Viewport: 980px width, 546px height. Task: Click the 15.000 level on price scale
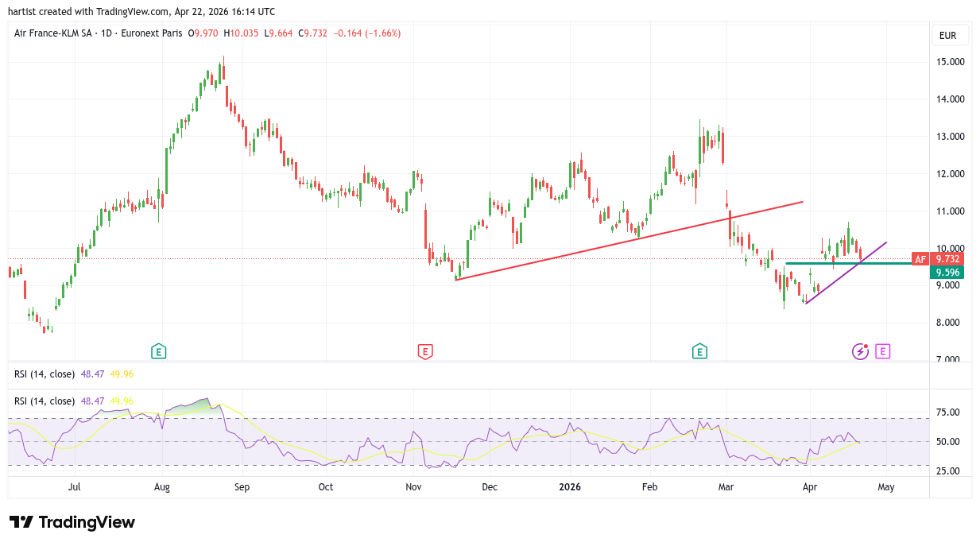pos(950,62)
